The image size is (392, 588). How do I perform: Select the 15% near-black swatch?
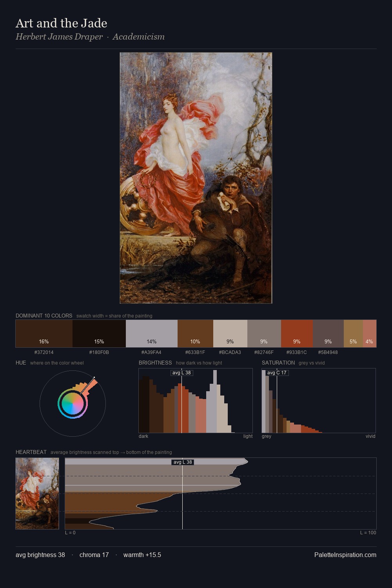coord(99,334)
